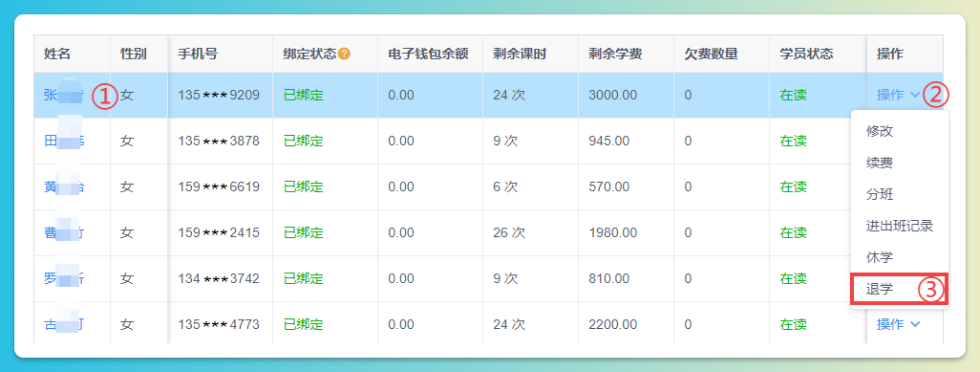Click 24 次 in the 135***9209 row

[x=509, y=96]
